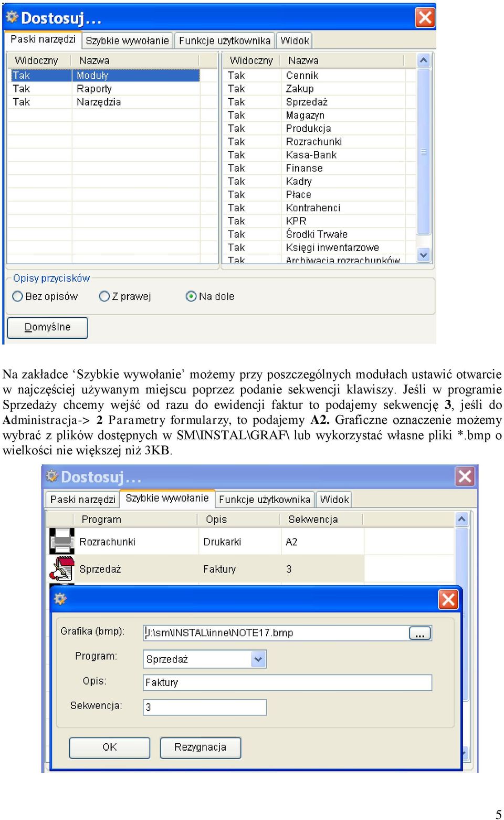The width and height of the screenshot is (504, 820).
Task: Select 'Szybkie wywołanie' tab in lower window
Action: click(167, 498)
